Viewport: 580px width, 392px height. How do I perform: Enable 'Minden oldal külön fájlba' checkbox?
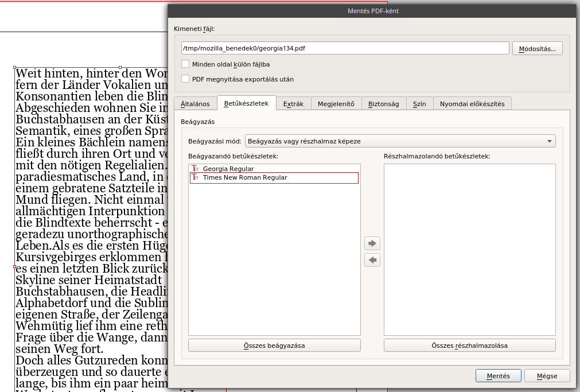tap(185, 64)
